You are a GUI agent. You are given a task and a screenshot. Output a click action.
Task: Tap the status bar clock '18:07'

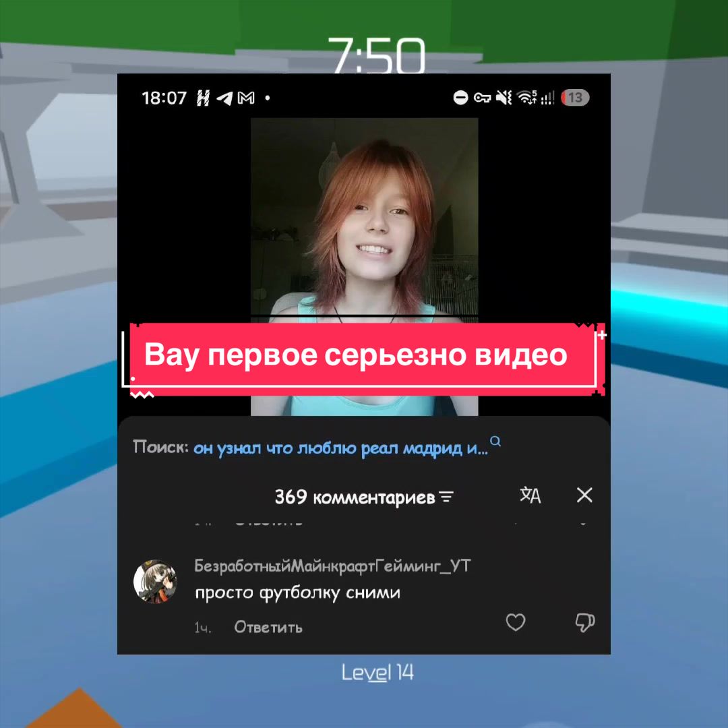[x=164, y=98]
